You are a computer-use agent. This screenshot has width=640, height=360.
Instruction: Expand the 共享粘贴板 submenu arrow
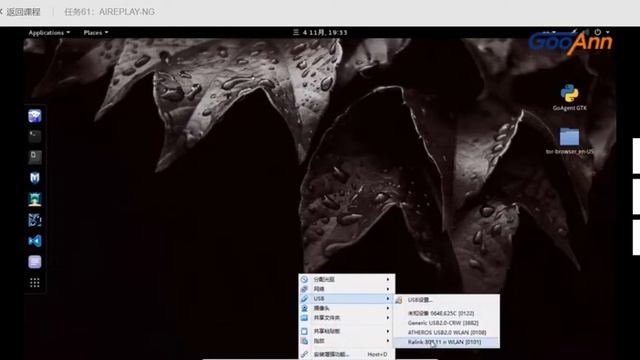click(x=388, y=331)
